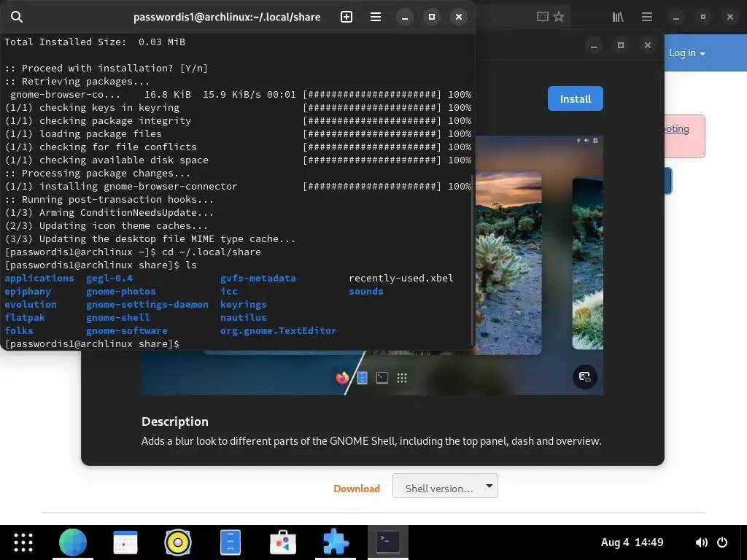The height and width of the screenshot is (560, 747).
Task: Click the 'gnome-shell' directory in terminal
Action: (x=117, y=317)
